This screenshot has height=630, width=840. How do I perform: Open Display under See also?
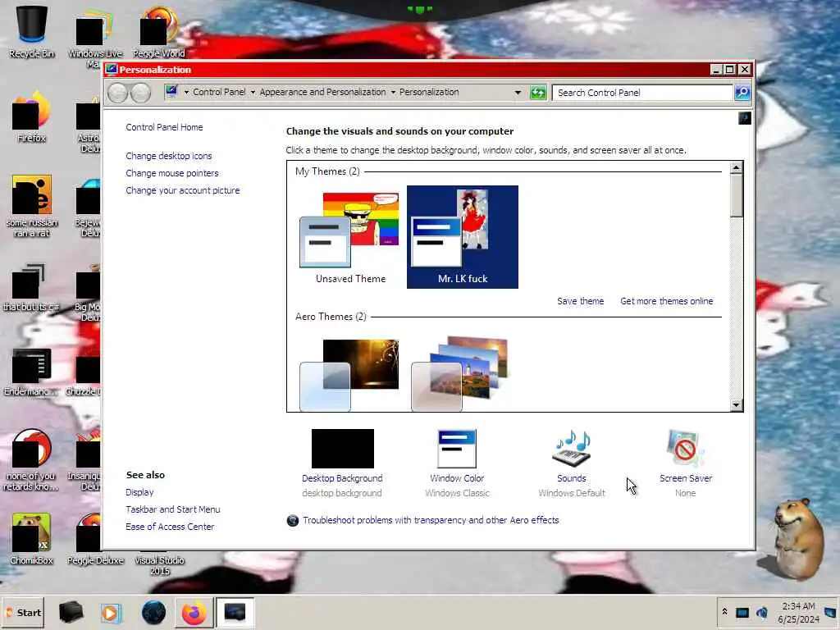click(139, 492)
